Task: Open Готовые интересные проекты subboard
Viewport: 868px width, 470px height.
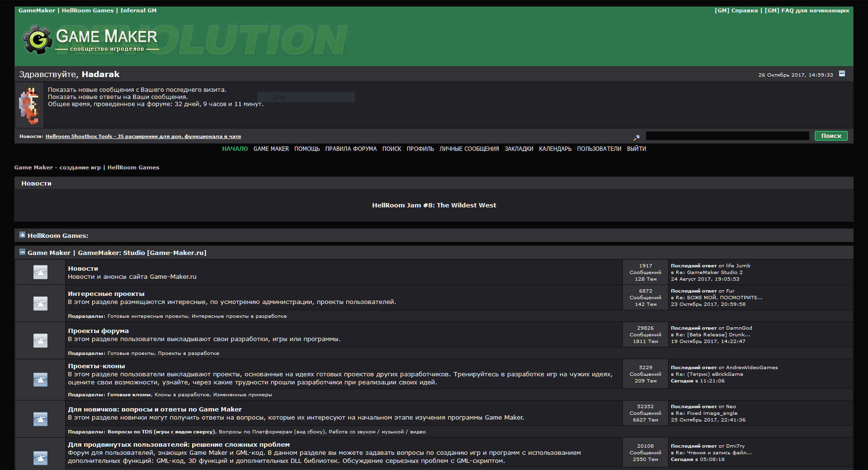Action: click(148, 316)
